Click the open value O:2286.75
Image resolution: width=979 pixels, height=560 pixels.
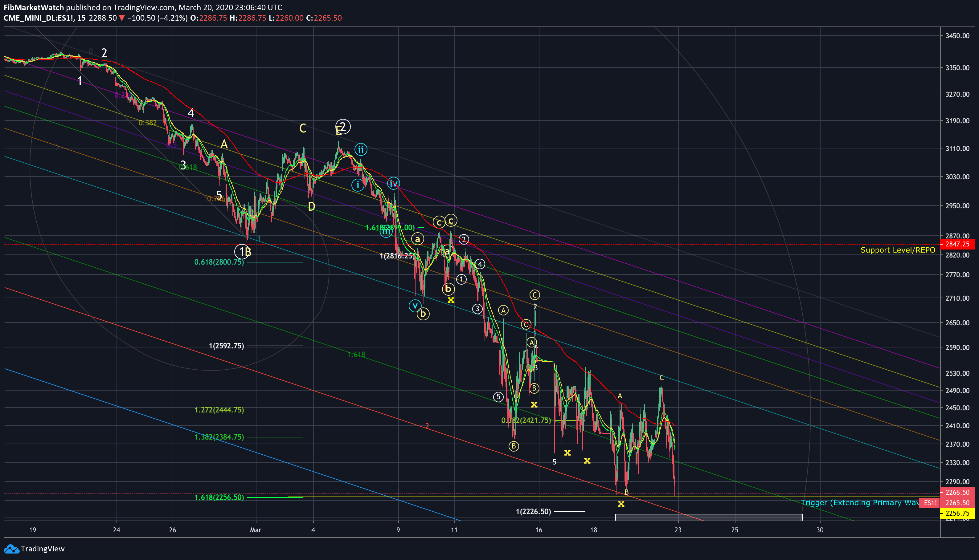(x=209, y=18)
